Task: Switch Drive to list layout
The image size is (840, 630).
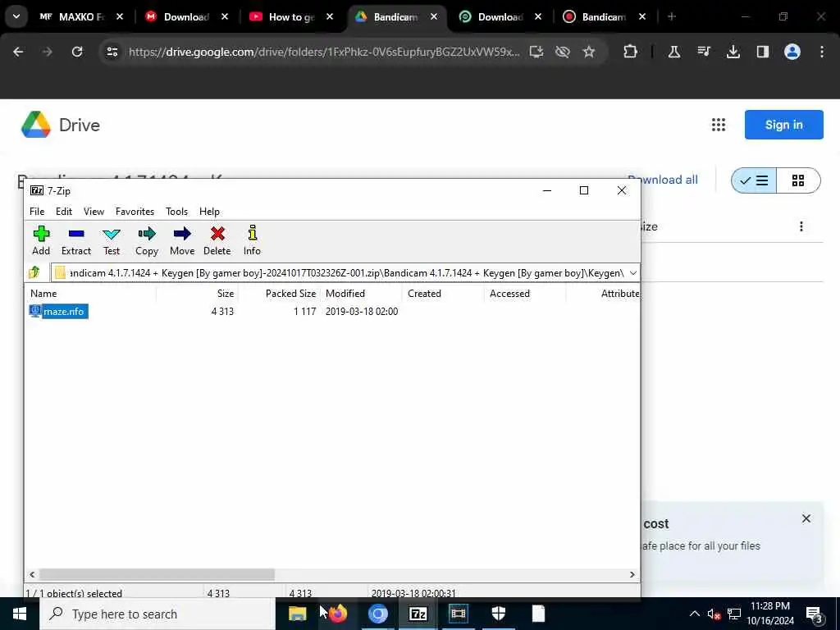Action: (x=754, y=180)
